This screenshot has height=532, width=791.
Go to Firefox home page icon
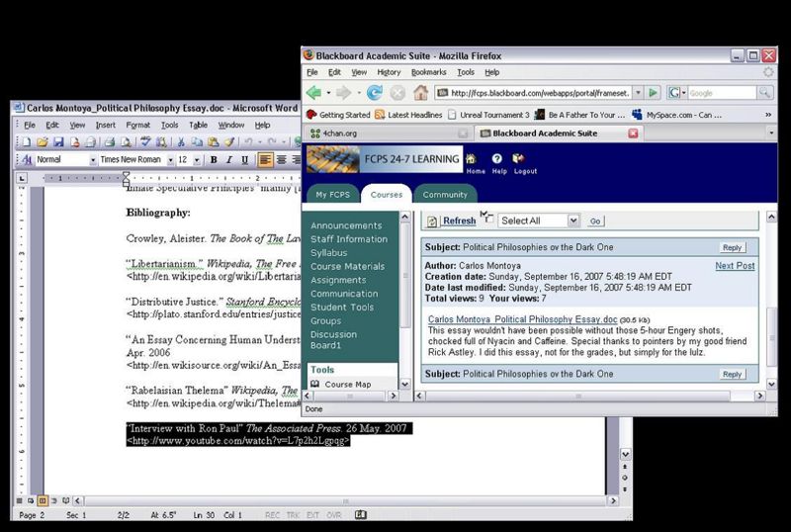click(x=421, y=93)
